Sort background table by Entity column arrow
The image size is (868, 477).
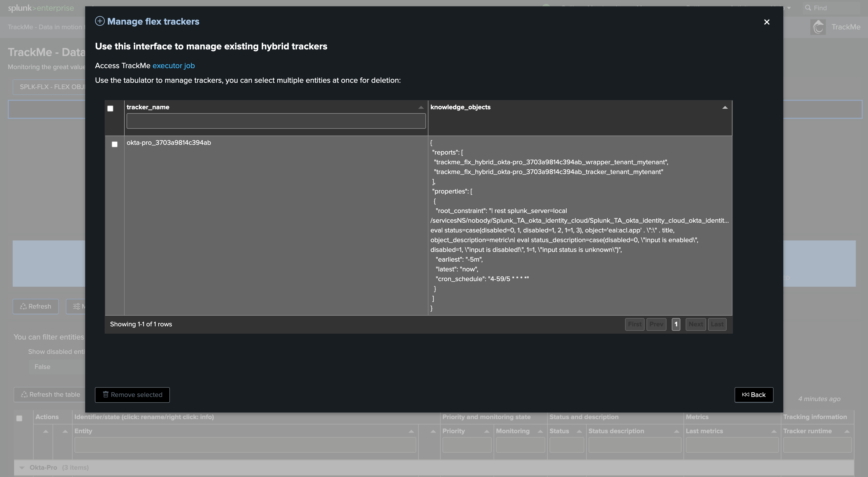411,431
